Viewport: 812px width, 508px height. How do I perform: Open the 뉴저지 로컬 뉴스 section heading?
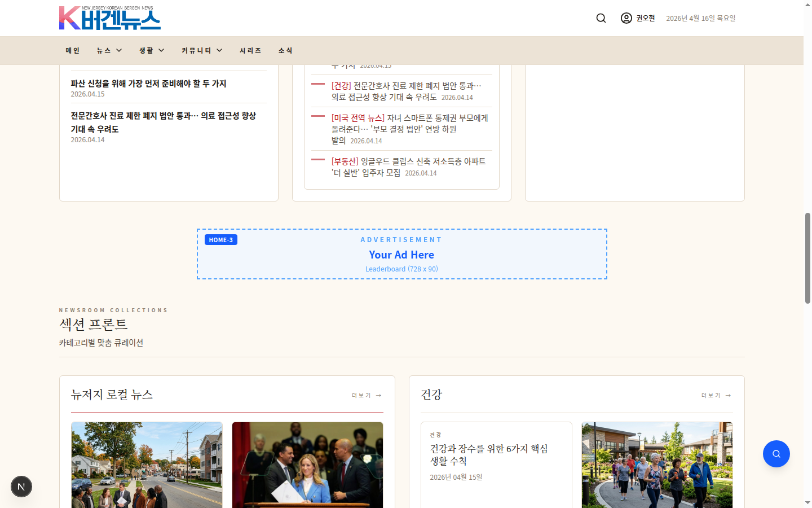[x=112, y=395]
